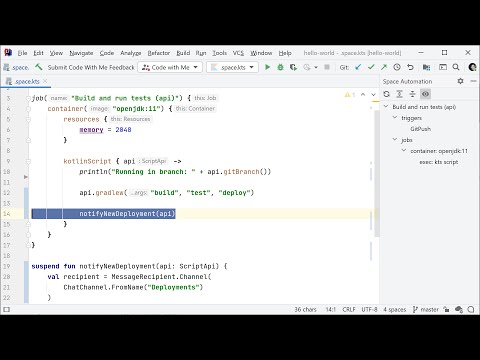Screen dimensions: 480x360
Task: Open the Navigate menu
Action: (81, 53)
